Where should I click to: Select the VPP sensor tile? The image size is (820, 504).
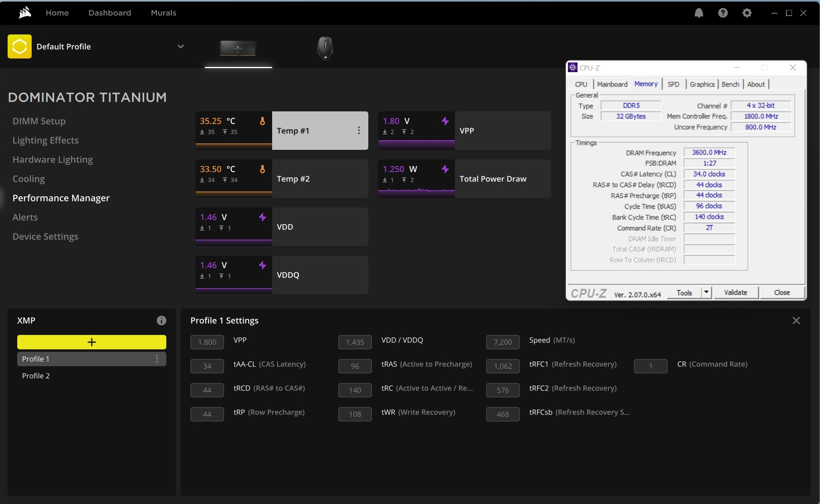click(x=465, y=131)
